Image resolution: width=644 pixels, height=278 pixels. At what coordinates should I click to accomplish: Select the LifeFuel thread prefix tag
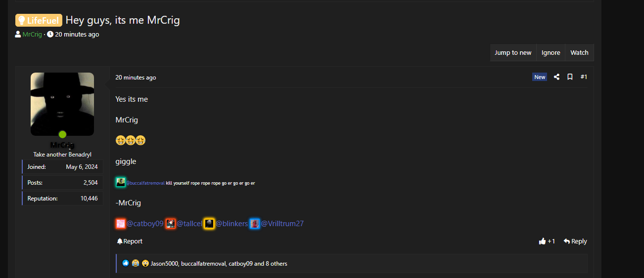(x=39, y=20)
